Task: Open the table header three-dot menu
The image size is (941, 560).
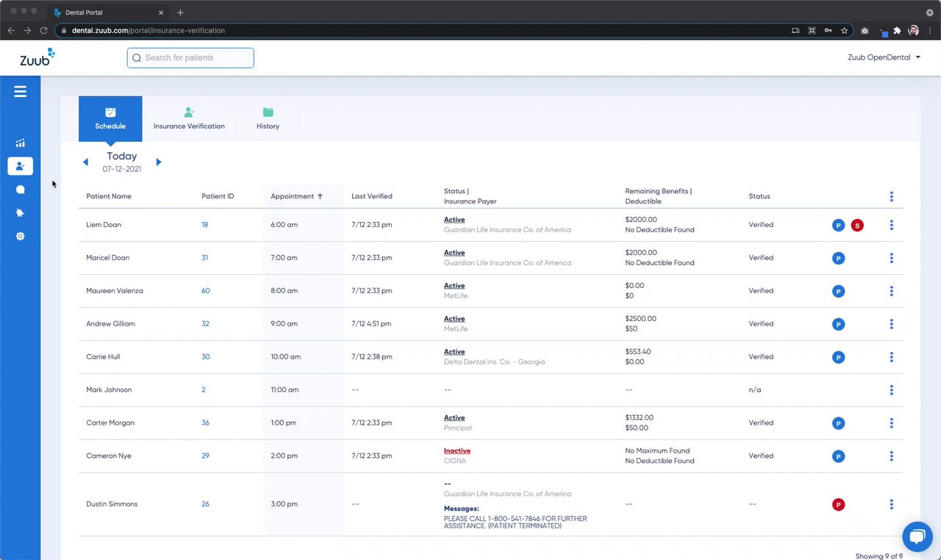Action: [891, 196]
